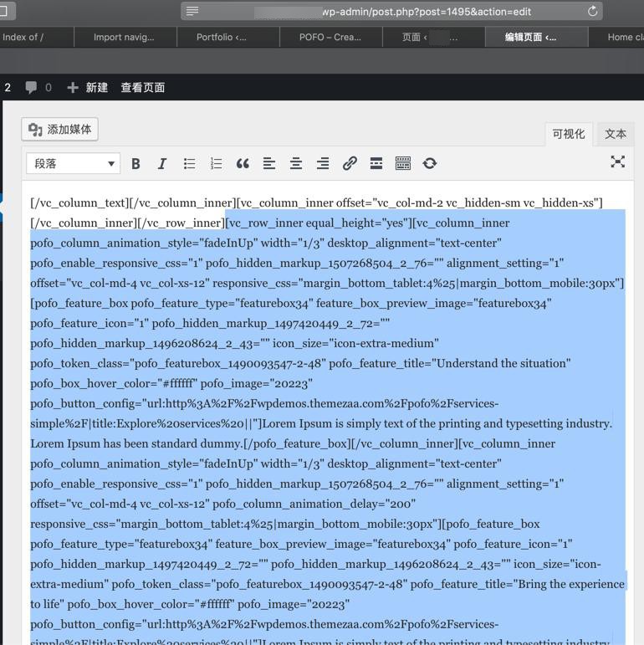Click the plus icon beside 新建
This screenshot has height=645, width=644.
click(73, 88)
